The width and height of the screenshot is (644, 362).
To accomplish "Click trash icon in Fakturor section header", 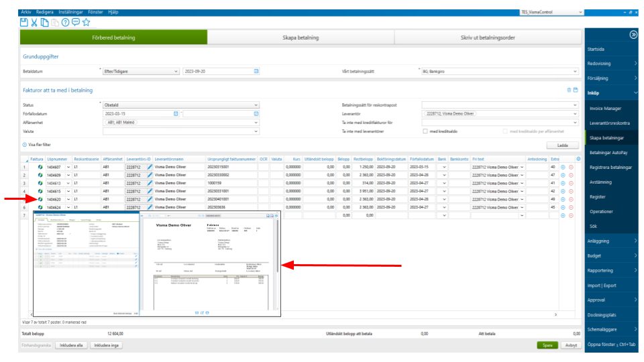I will point(569,90).
